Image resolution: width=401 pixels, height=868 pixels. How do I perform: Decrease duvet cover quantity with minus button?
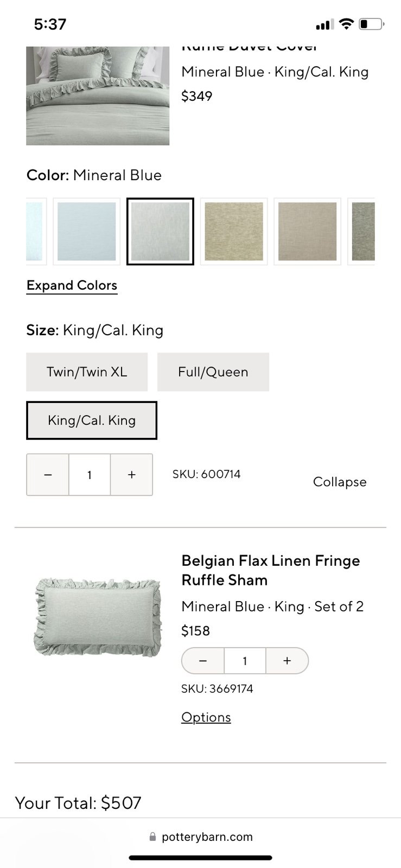[x=48, y=475]
